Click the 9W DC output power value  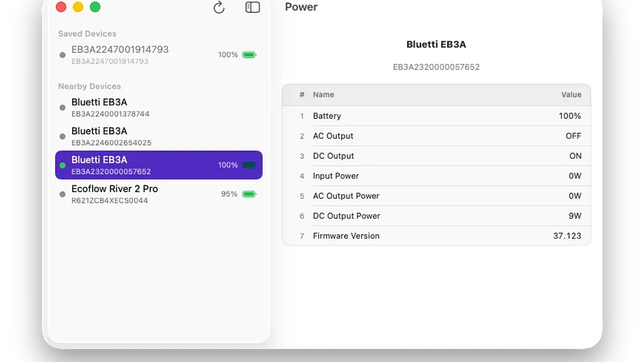click(x=575, y=216)
